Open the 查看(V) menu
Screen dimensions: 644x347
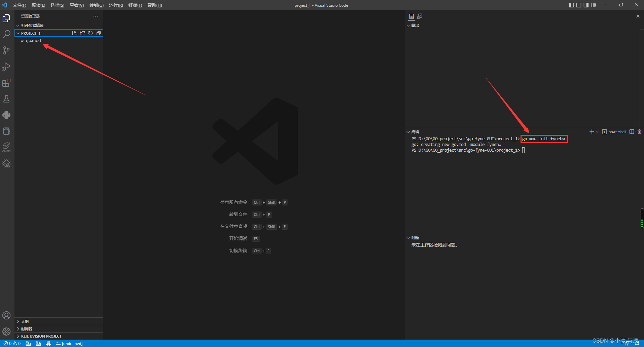77,5
